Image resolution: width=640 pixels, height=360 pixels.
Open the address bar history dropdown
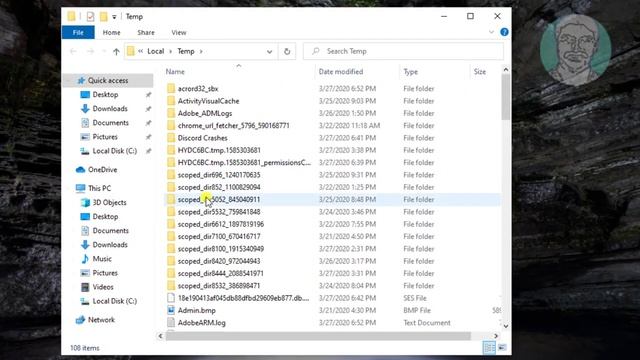click(x=269, y=51)
